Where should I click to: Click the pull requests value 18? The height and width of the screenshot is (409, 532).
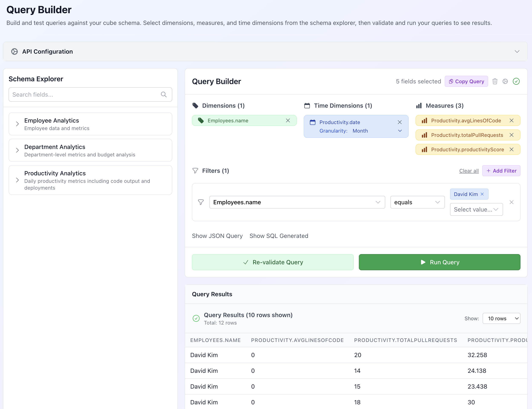(x=357, y=402)
